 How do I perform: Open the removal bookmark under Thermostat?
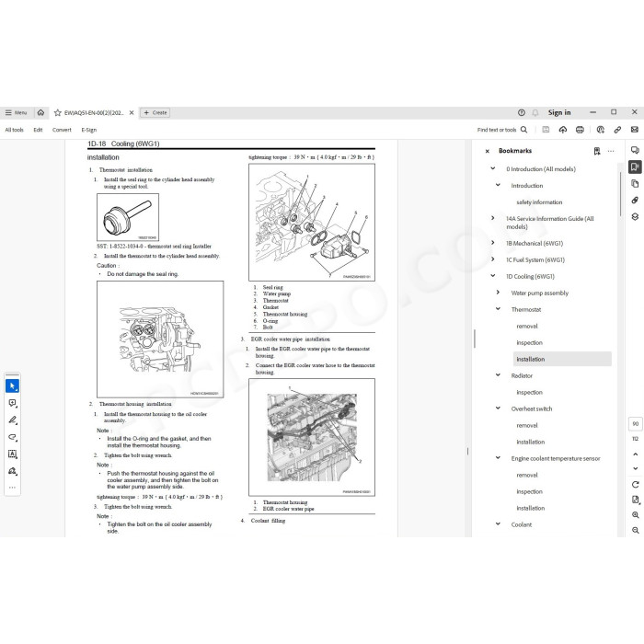[527, 326]
